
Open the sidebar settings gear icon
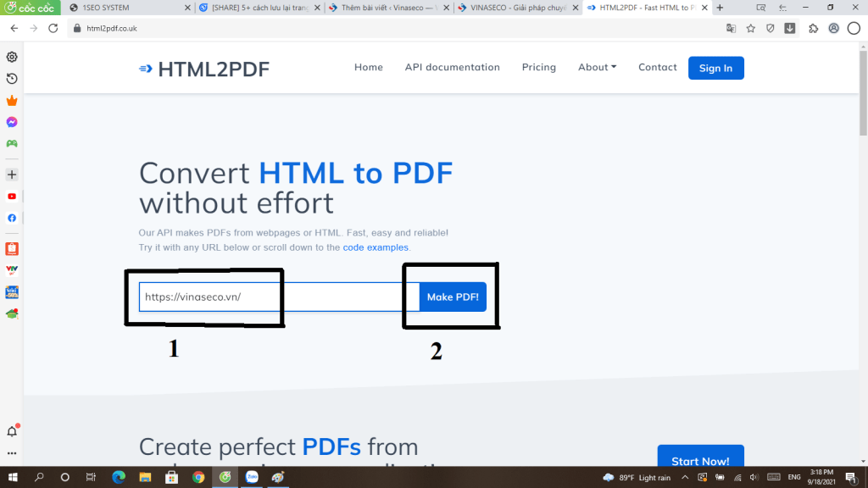coord(12,57)
